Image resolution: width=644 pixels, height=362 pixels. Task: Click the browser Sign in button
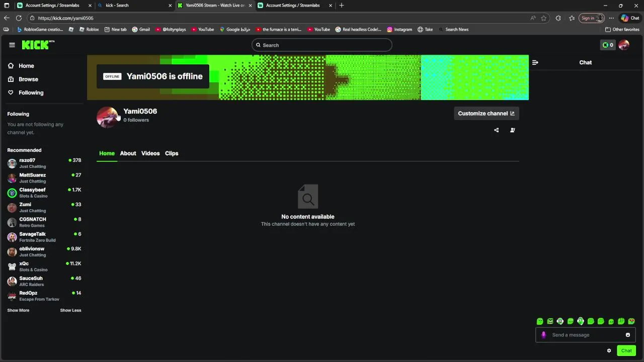pyautogui.click(x=592, y=18)
